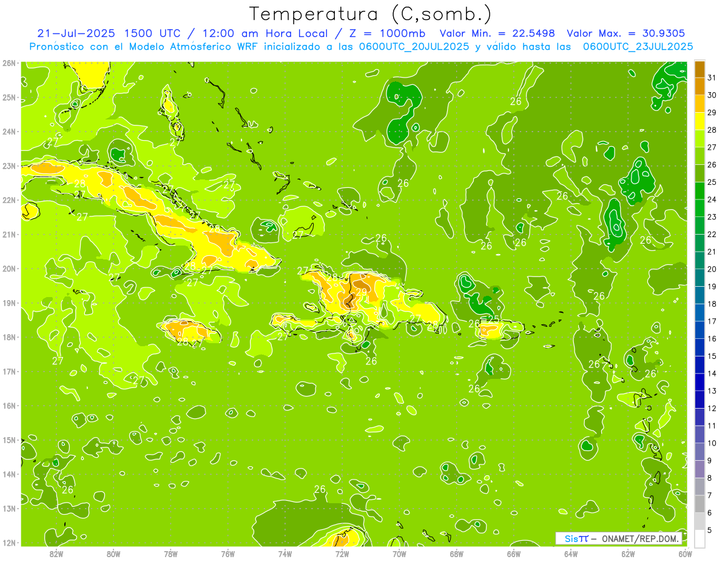Click the '24N' latitude axis label
This screenshot has width=728, height=562.
coord(9,132)
